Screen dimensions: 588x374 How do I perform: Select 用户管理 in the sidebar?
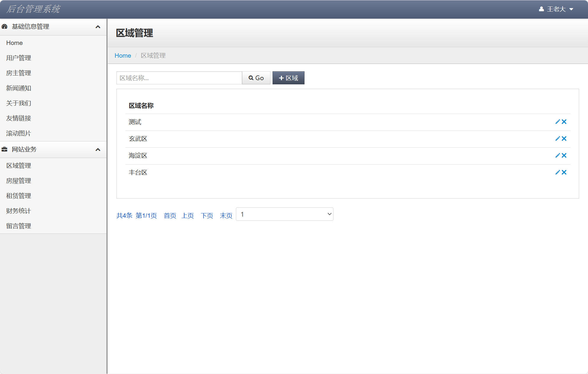(18, 58)
